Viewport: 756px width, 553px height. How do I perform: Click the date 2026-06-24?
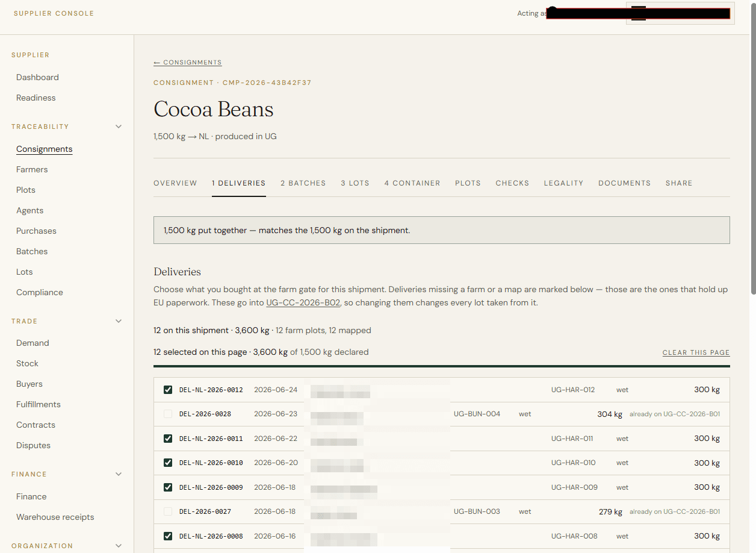[276, 390]
